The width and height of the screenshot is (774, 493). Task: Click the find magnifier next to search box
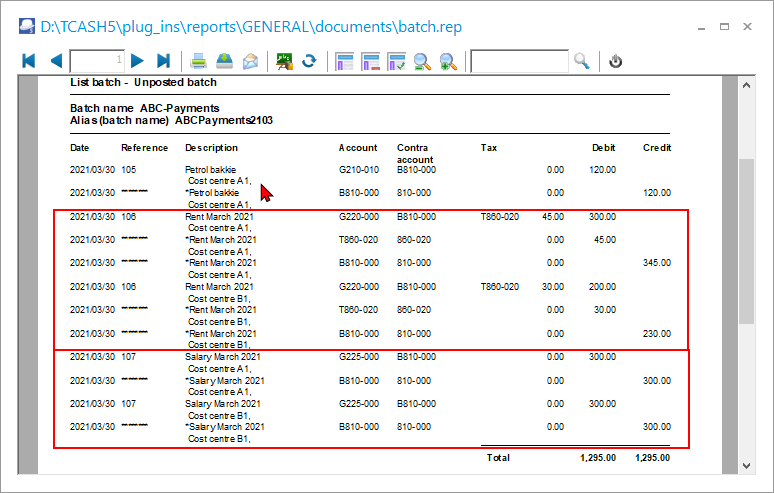click(x=582, y=62)
